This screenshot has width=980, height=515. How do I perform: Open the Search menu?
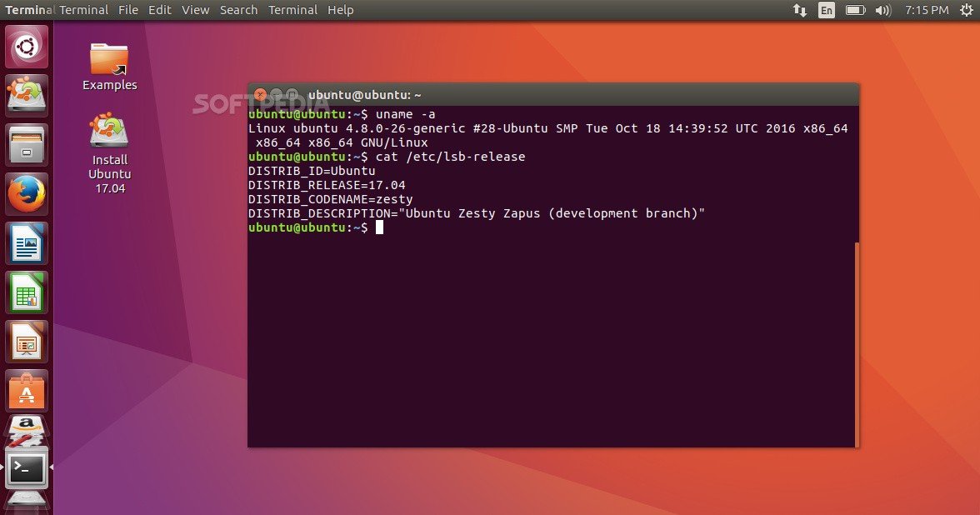coord(238,10)
